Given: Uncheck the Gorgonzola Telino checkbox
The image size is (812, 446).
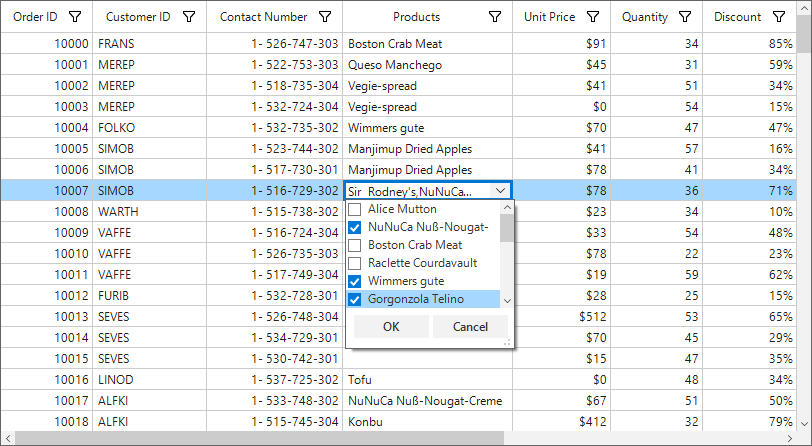Looking at the screenshot, I should tap(355, 299).
